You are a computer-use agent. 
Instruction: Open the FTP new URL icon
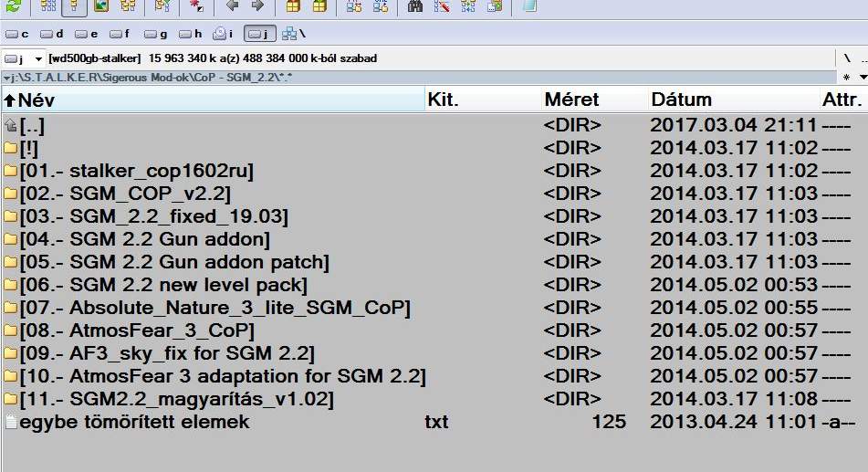[x=381, y=5]
